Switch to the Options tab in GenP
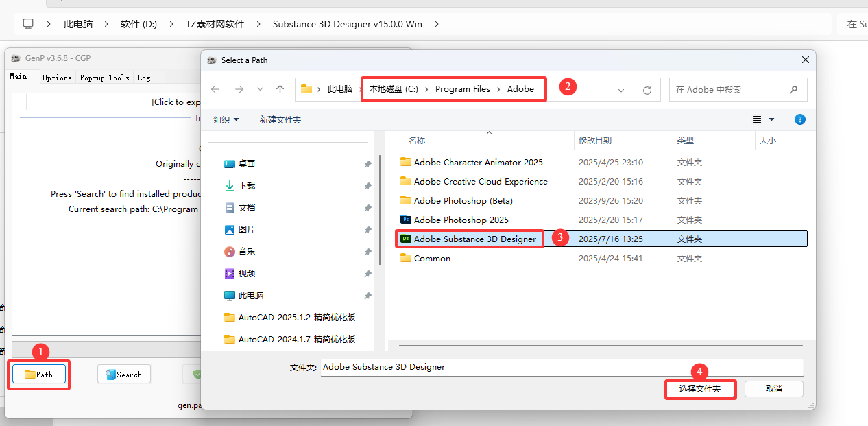 [x=57, y=78]
